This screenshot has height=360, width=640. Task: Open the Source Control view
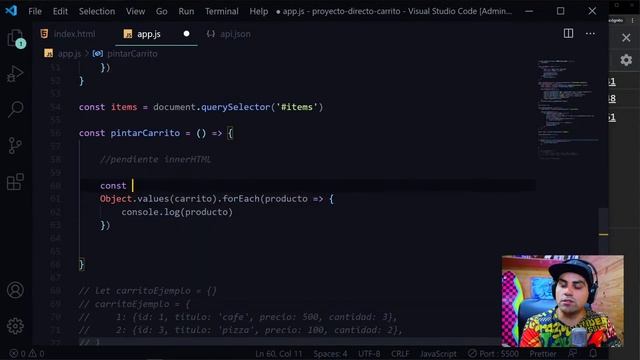pyautogui.click(x=16, y=145)
